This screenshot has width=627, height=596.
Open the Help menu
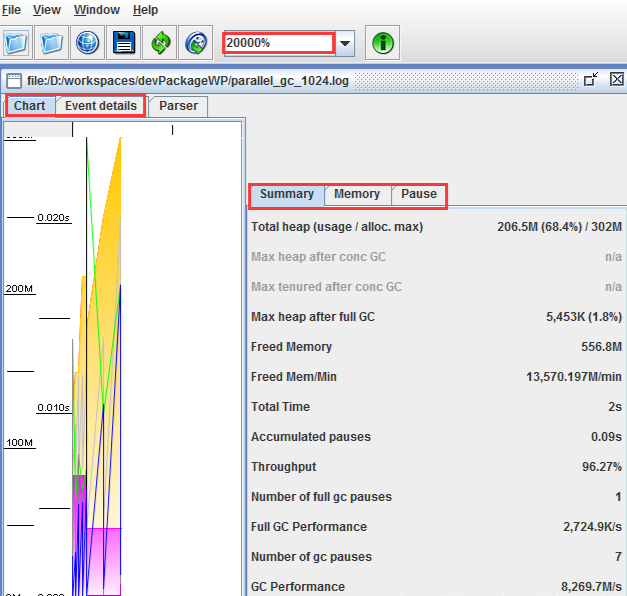tap(145, 10)
